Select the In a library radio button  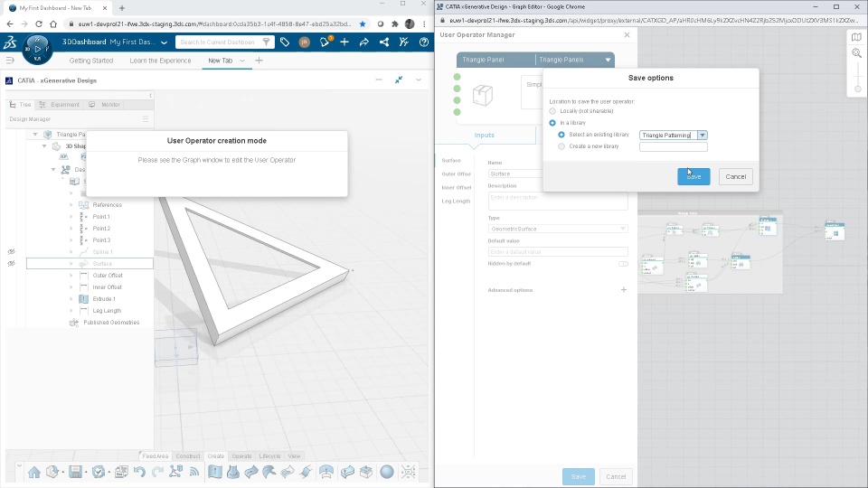[552, 123]
